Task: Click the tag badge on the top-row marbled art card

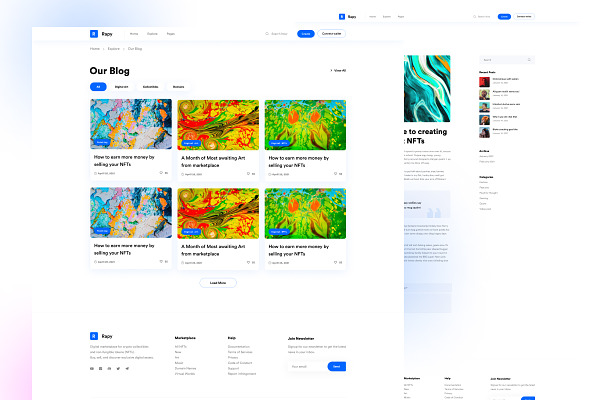Action: pos(191,143)
